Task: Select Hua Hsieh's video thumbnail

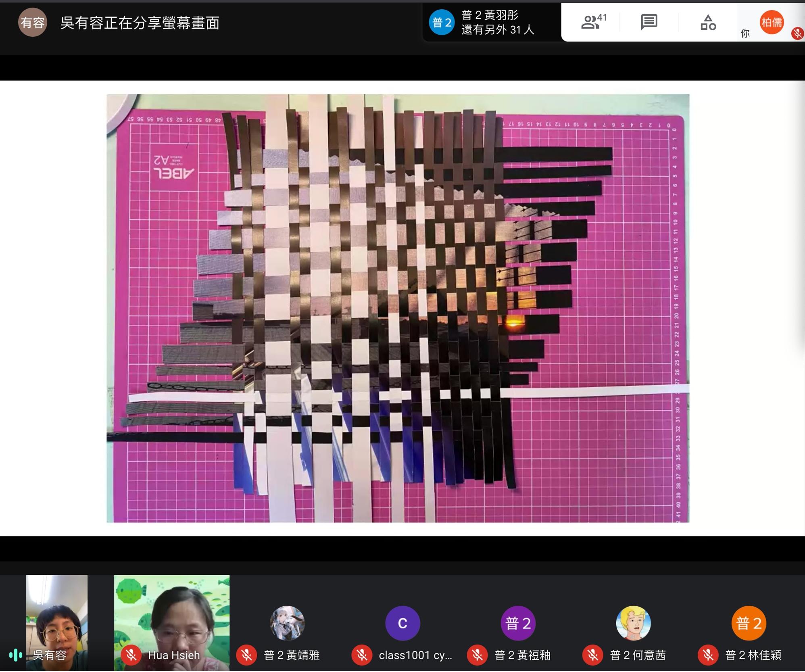Action: pos(172,613)
